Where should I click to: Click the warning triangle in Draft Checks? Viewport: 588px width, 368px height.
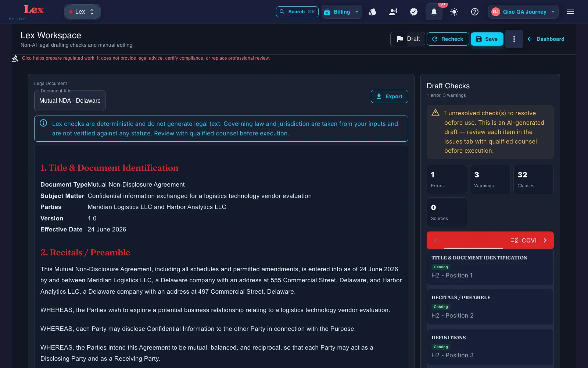point(435,113)
